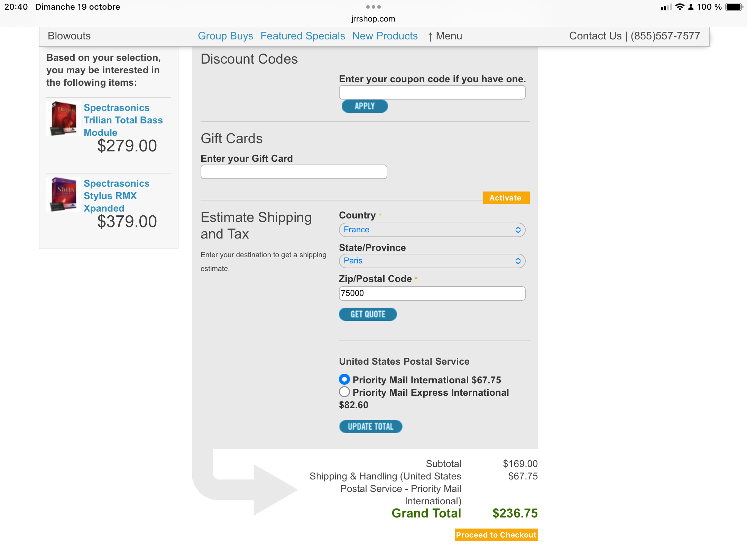Viewport: 747px width, 560px height.
Task: Click Proceed to Checkout
Action: click(x=496, y=535)
